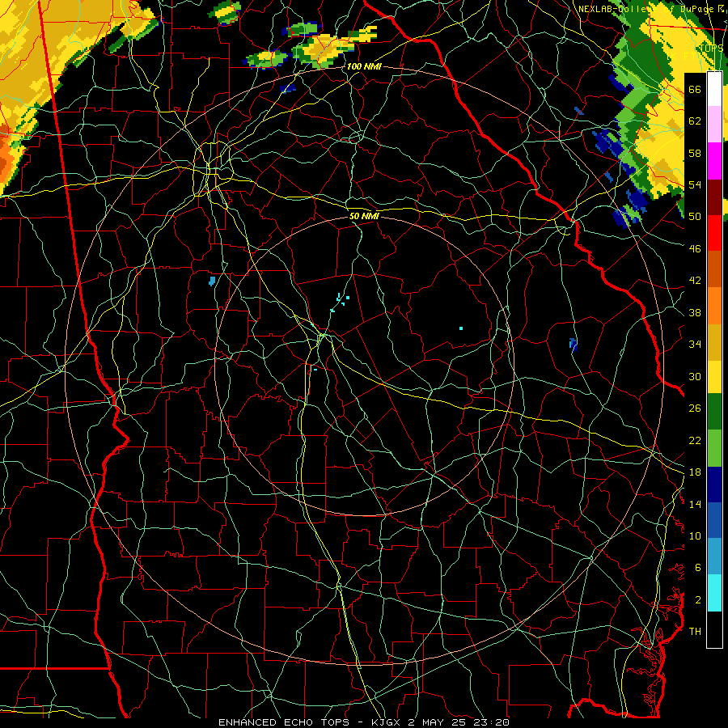Click the legend value 54

coord(695,184)
